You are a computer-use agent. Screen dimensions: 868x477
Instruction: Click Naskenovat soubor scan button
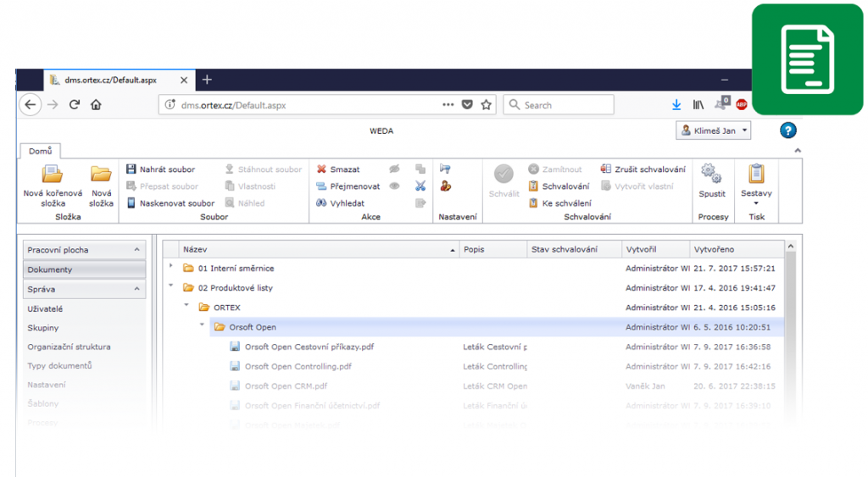[170, 203]
